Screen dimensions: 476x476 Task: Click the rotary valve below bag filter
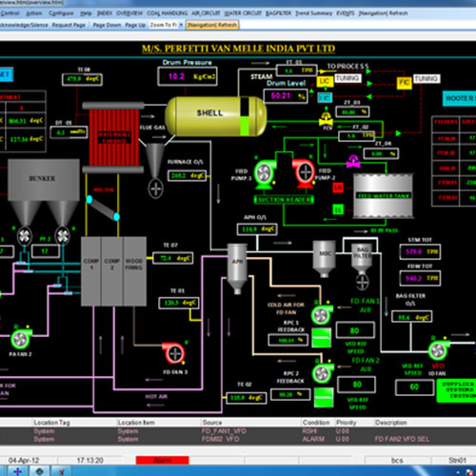tap(362, 282)
